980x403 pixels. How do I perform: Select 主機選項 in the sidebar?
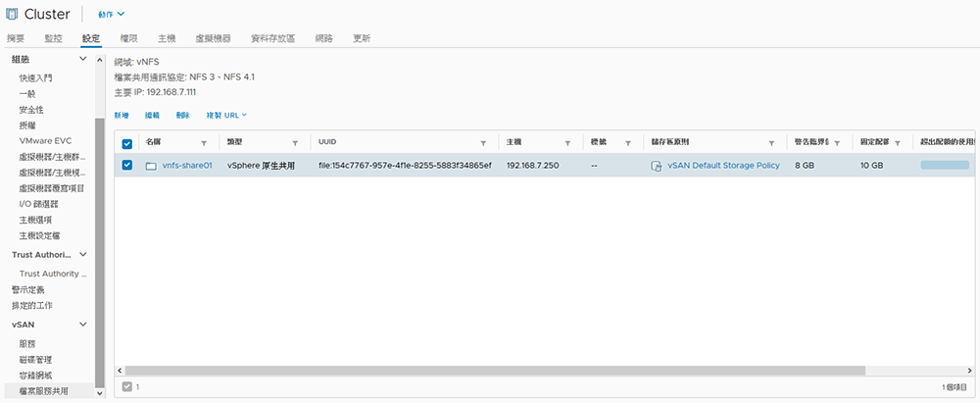pos(35,220)
